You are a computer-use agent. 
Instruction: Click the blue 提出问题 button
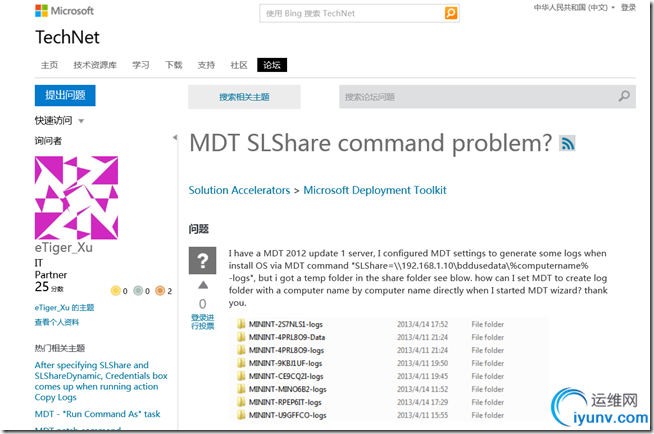(65, 95)
